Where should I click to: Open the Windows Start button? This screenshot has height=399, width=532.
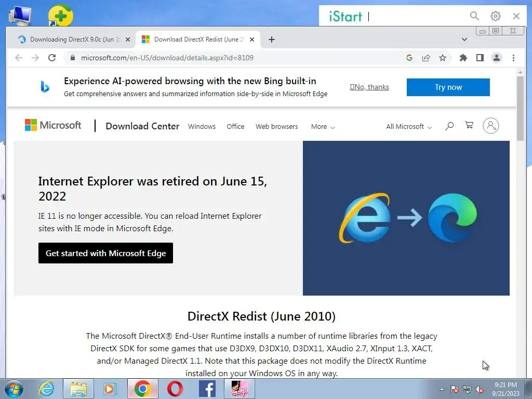pos(14,389)
